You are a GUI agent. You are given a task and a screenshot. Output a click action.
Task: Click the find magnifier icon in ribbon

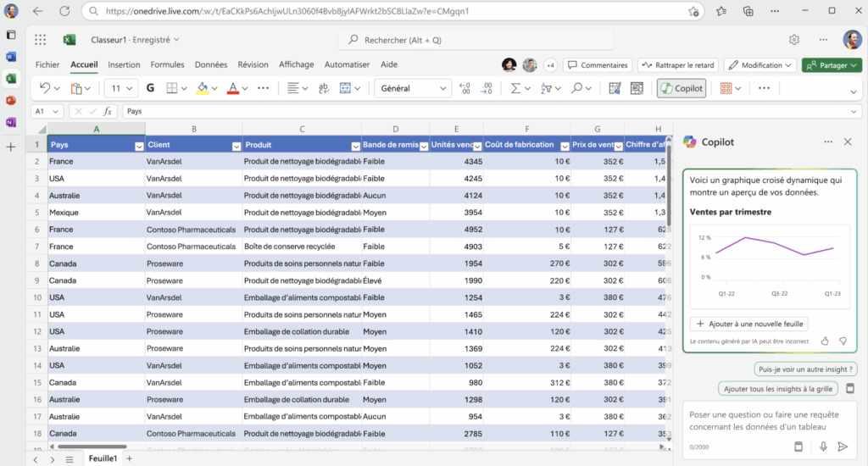tap(576, 88)
